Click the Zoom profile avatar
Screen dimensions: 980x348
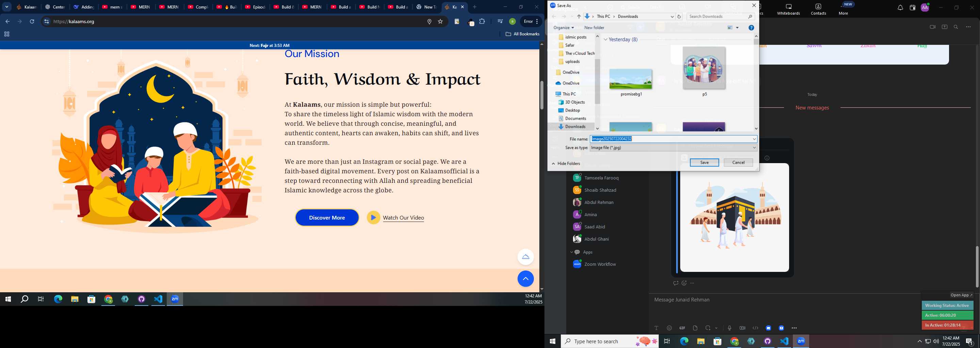tap(925, 7)
